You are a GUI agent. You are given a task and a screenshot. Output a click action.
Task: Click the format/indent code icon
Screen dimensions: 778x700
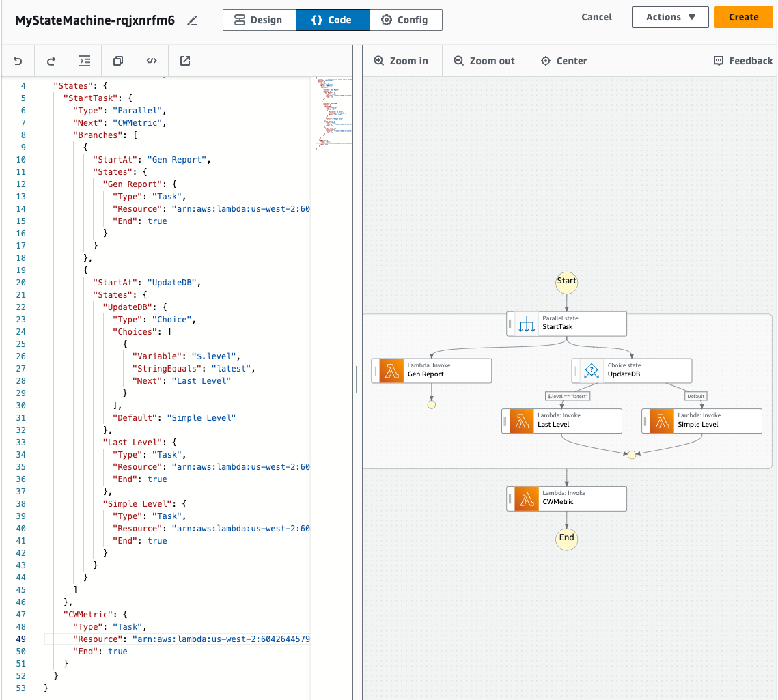(85, 61)
